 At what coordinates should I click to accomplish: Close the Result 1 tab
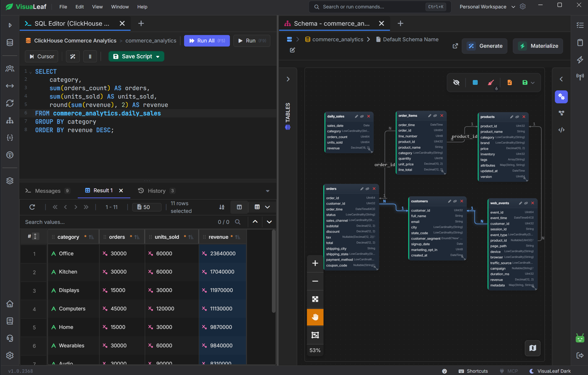coord(121,190)
